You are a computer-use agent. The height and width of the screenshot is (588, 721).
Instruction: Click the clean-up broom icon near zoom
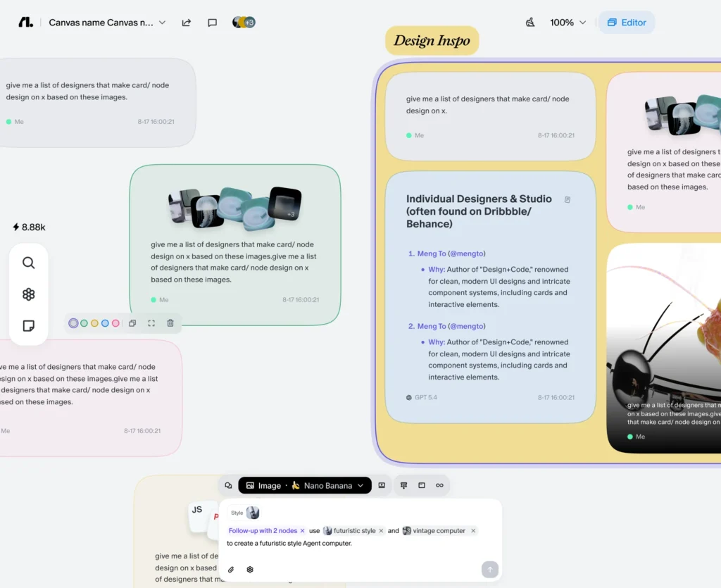tap(530, 23)
